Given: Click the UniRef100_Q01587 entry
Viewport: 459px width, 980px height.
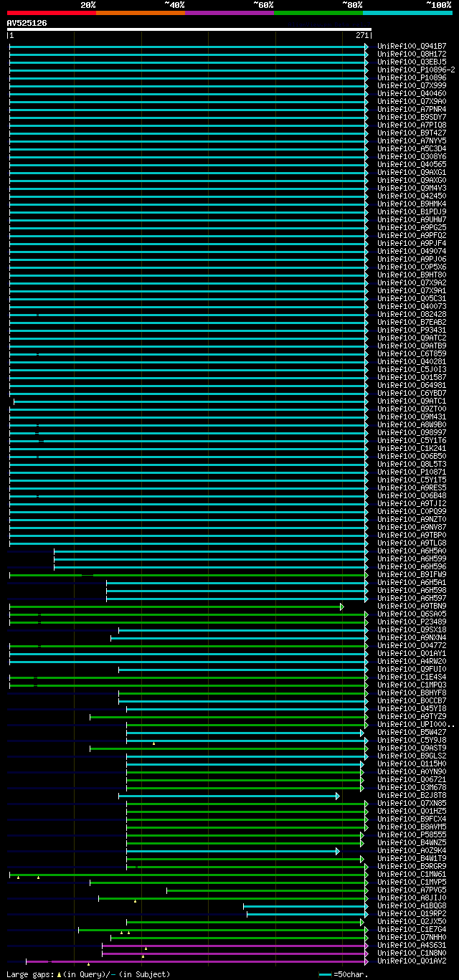Looking at the screenshot, I should (412, 377).
